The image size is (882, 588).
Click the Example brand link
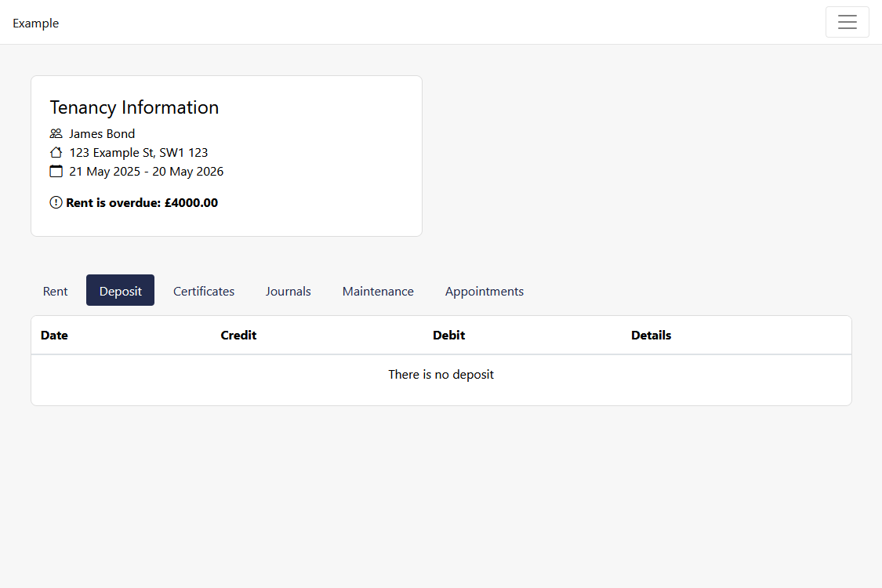[x=35, y=23]
